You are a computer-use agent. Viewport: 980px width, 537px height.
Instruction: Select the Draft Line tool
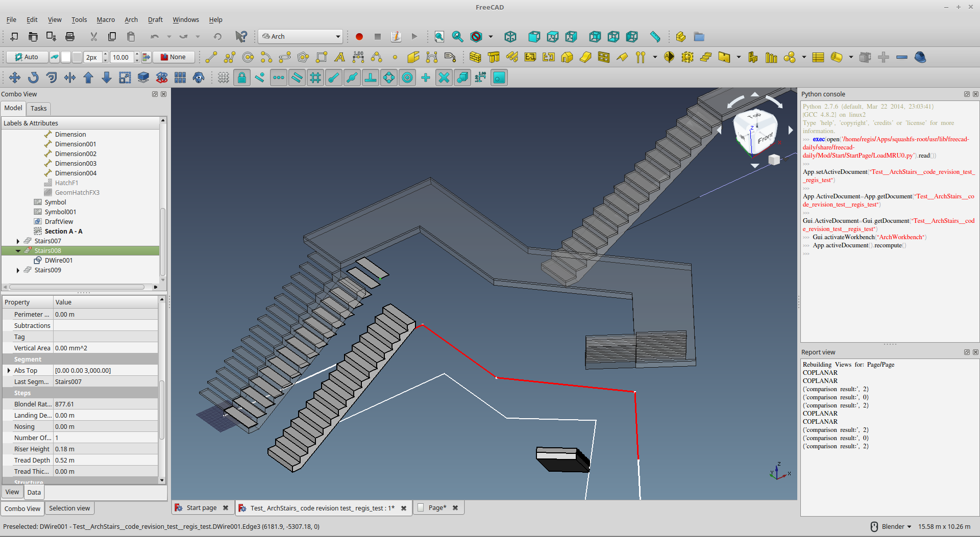pyautogui.click(x=211, y=57)
